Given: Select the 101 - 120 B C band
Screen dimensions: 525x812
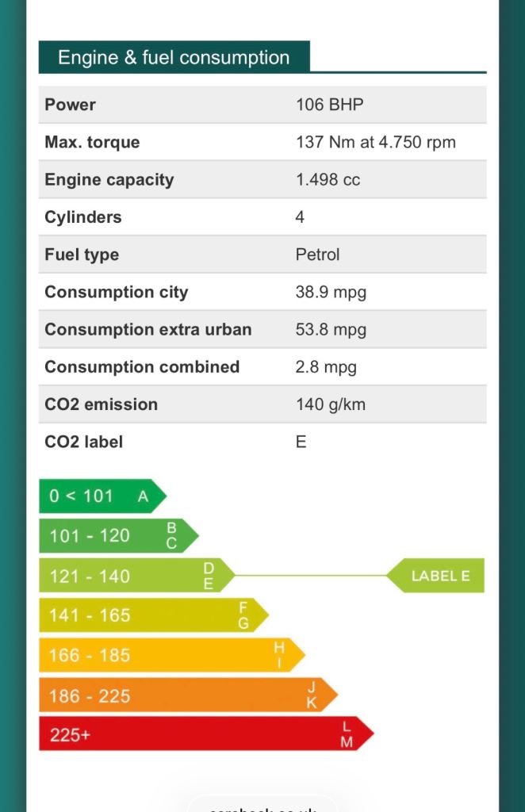Looking at the screenshot, I should [x=115, y=536].
